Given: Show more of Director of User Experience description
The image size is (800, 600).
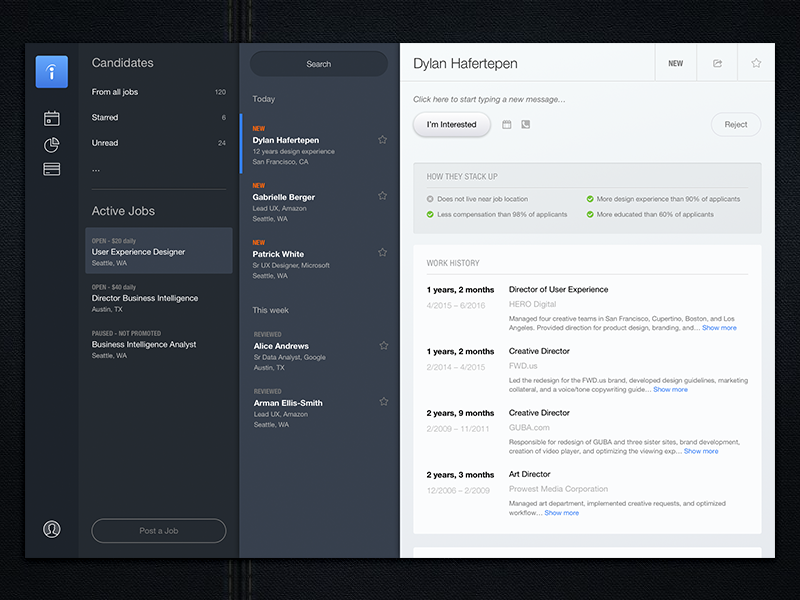Looking at the screenshot, I should 719,328.
